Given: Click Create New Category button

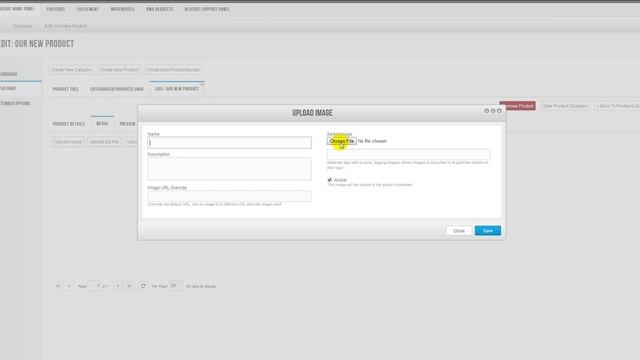Looking at the screenshot, I should pos(71,70).
